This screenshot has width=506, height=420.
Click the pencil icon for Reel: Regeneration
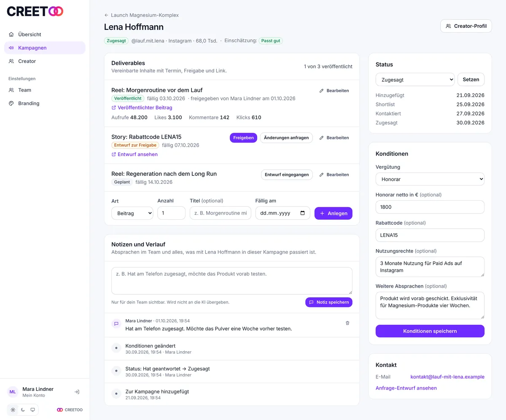coord(321,175)
